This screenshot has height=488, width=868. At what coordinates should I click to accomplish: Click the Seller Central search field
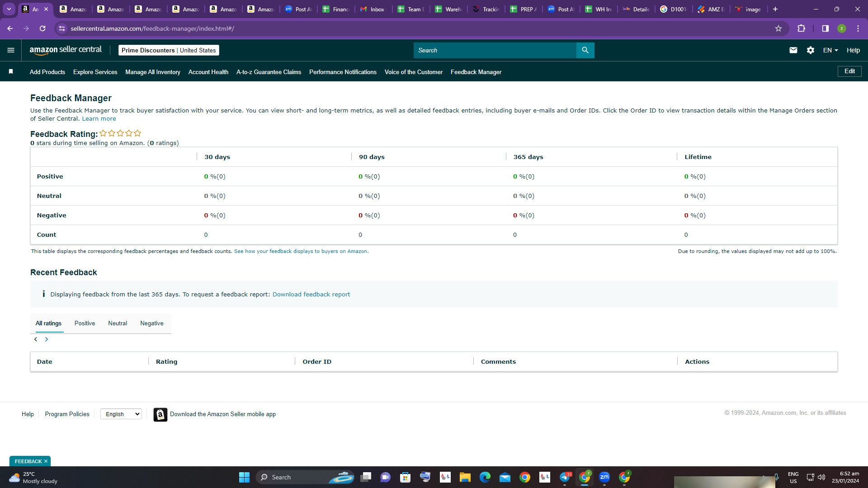[x=495, y=50]
